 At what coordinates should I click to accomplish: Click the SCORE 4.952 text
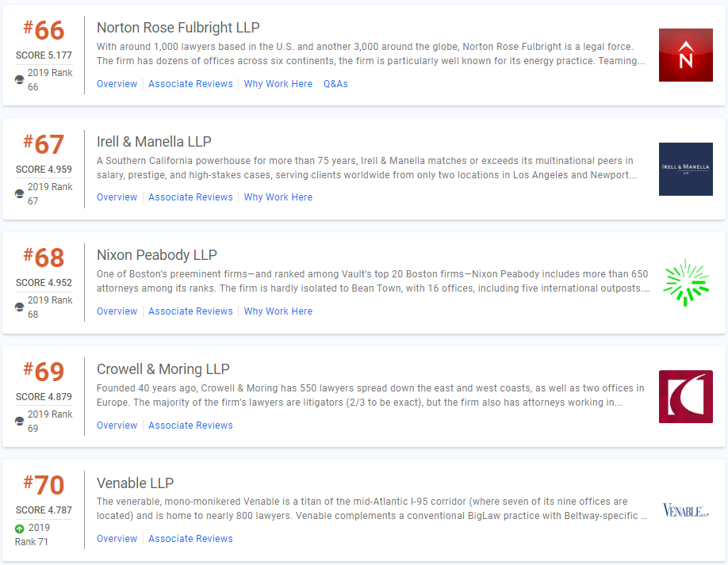point(44,282)
